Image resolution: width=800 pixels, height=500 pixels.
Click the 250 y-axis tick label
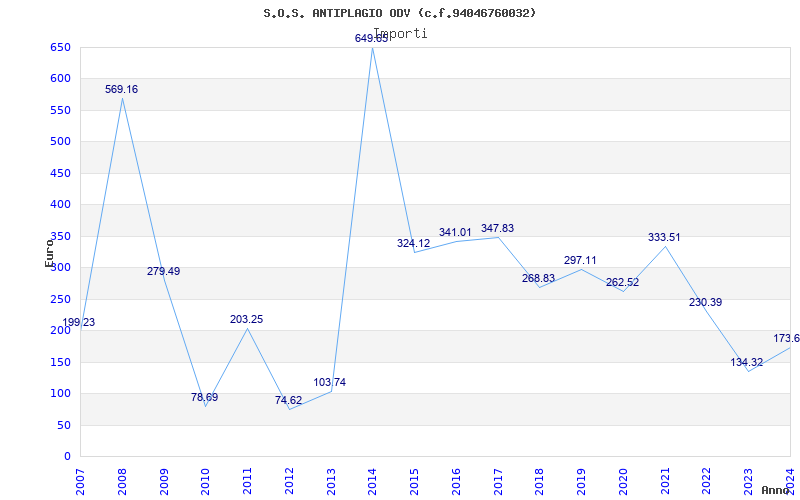coord(60,299)
